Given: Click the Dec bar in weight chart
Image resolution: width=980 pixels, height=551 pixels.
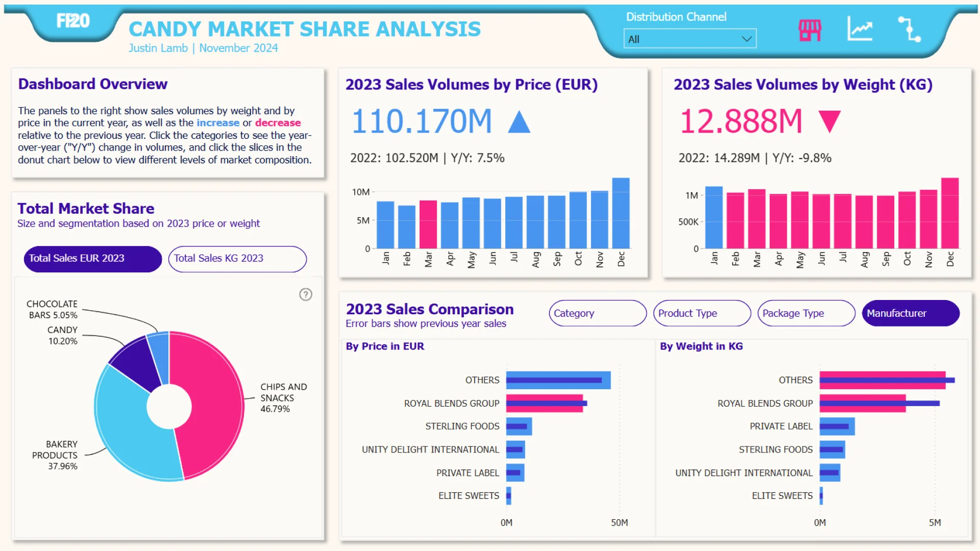Looking at the screenshot, I should tap(950, 213).
